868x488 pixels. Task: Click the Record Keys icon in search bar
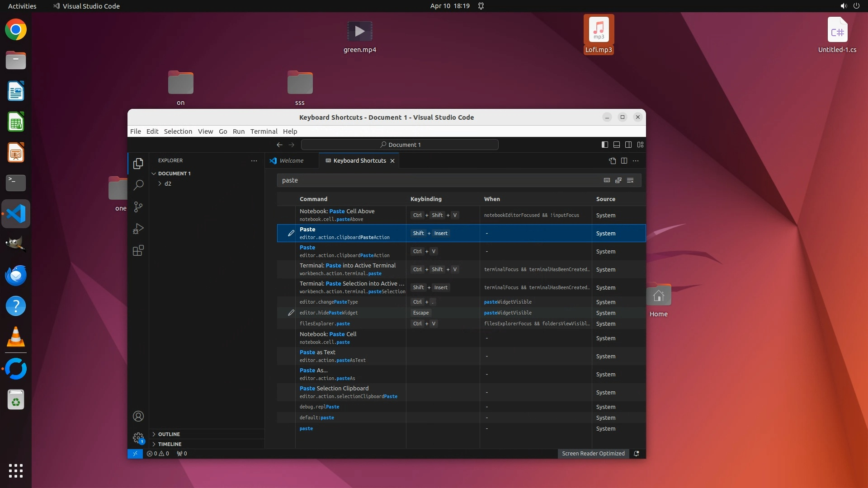point(607,180)
